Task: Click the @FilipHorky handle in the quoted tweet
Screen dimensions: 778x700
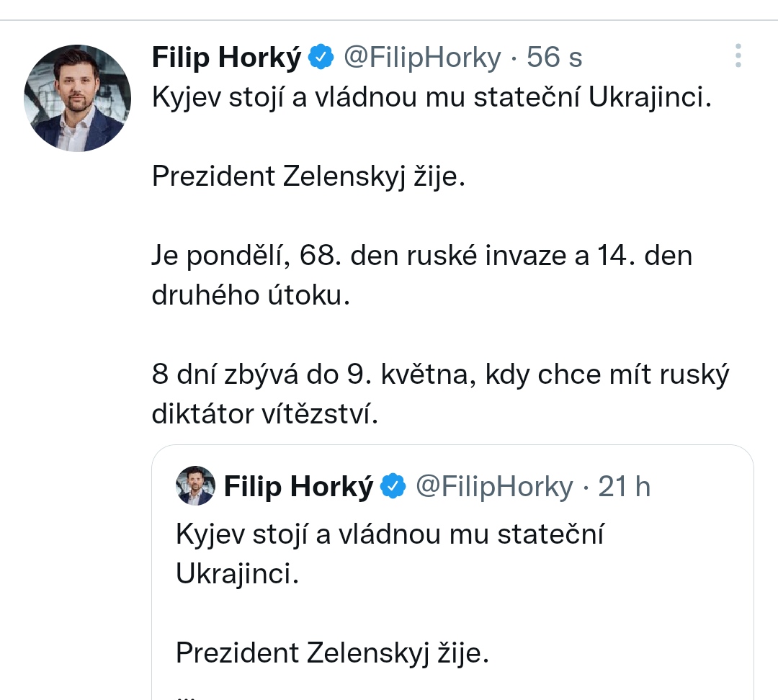Action: click(494, 487)
